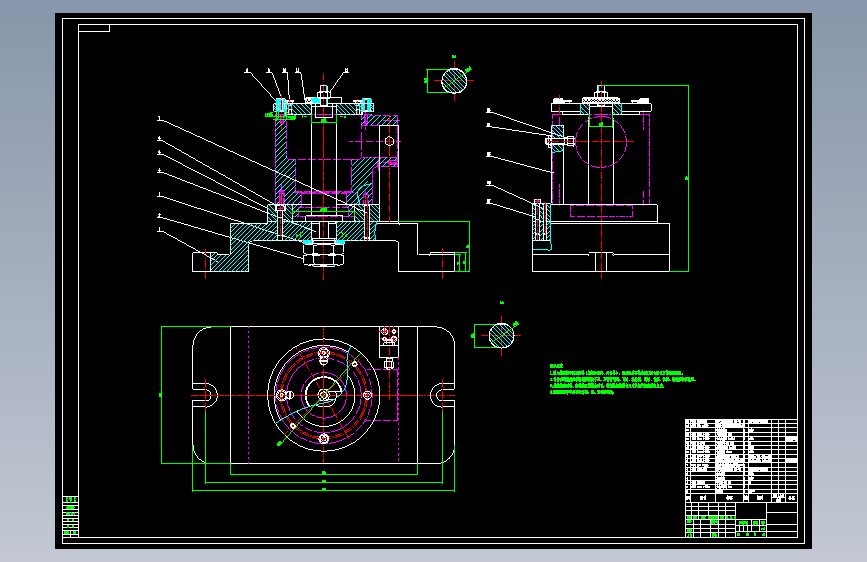
Task: Select the right U-slot in the plan view
Action: tap(442, 395)
